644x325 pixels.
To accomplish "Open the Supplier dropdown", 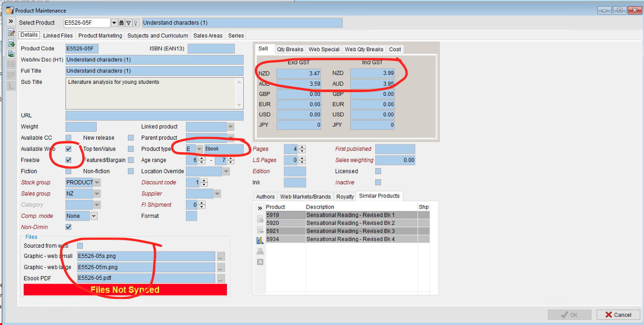I will click(x=217, y=194).
